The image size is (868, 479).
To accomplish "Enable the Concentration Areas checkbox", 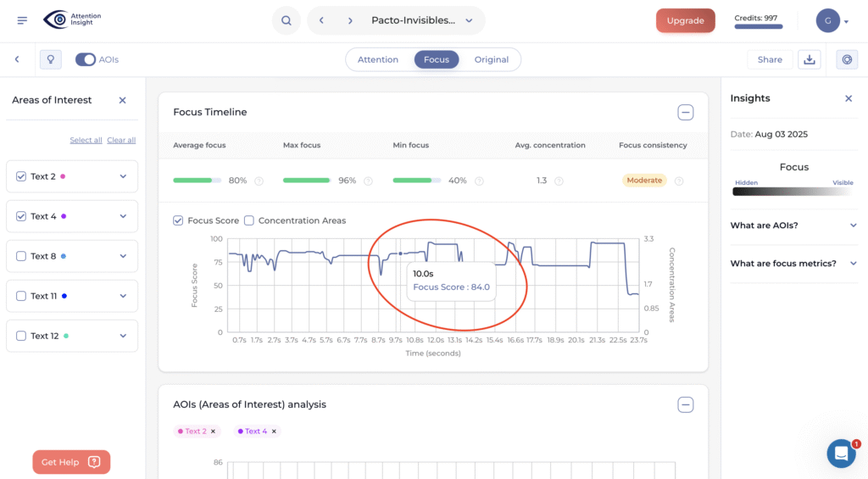I will [249, 220].
